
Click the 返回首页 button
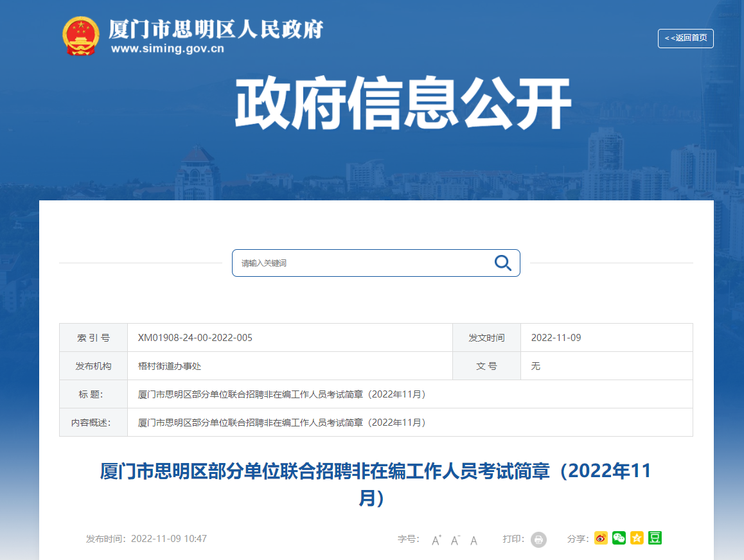(686, 38)
